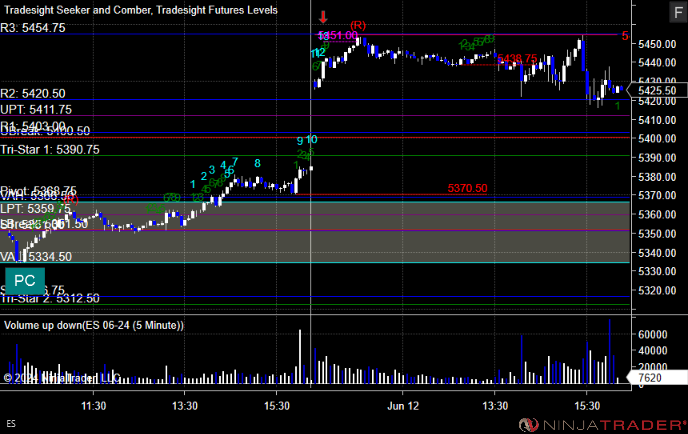Click the red down arrow above the chart

point(323,17)
